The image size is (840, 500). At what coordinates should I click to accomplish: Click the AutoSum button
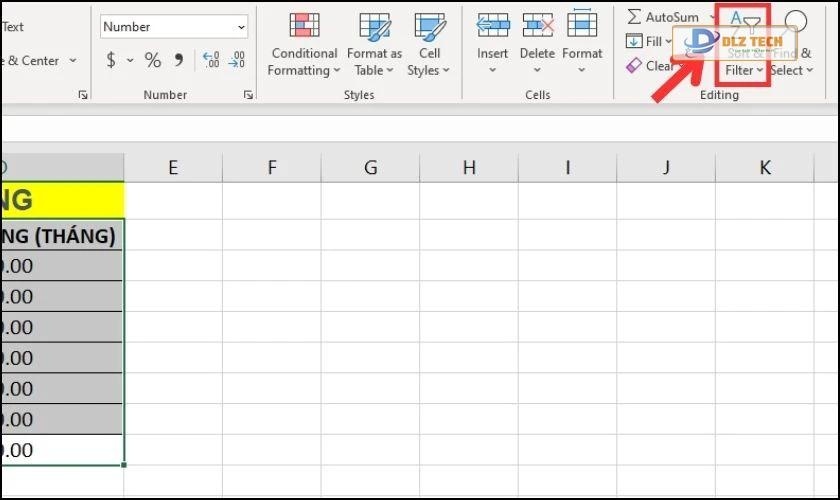[x=661, y=17]
